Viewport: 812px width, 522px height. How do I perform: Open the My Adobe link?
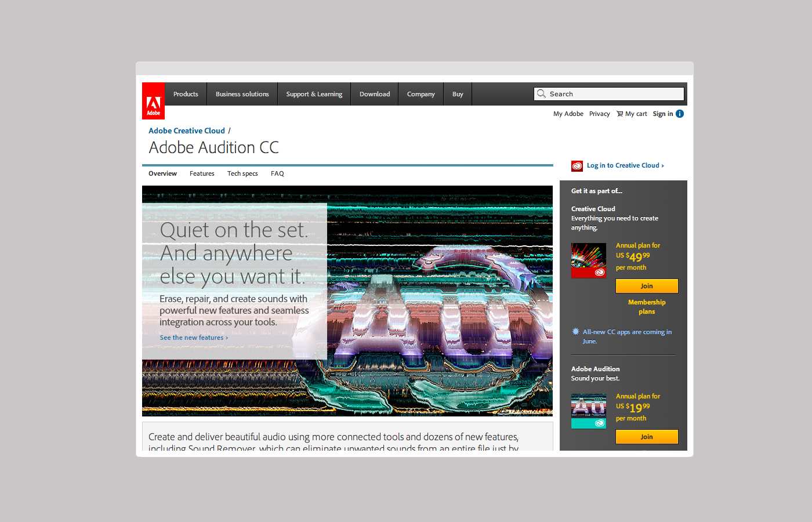[568, 114]
